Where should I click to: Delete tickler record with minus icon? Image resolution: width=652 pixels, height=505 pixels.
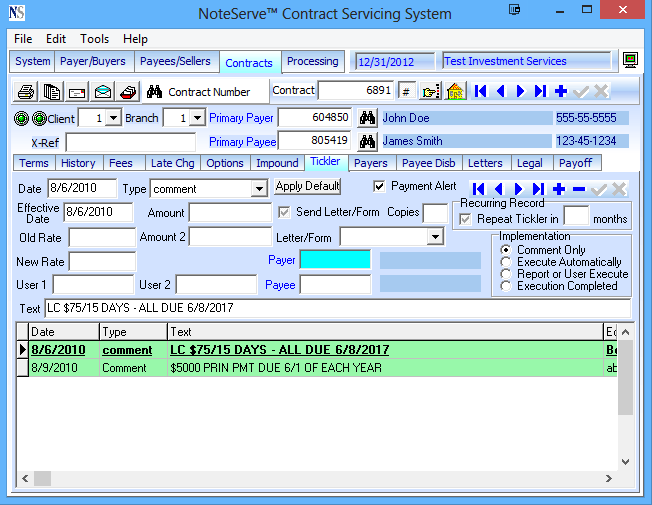579,189
